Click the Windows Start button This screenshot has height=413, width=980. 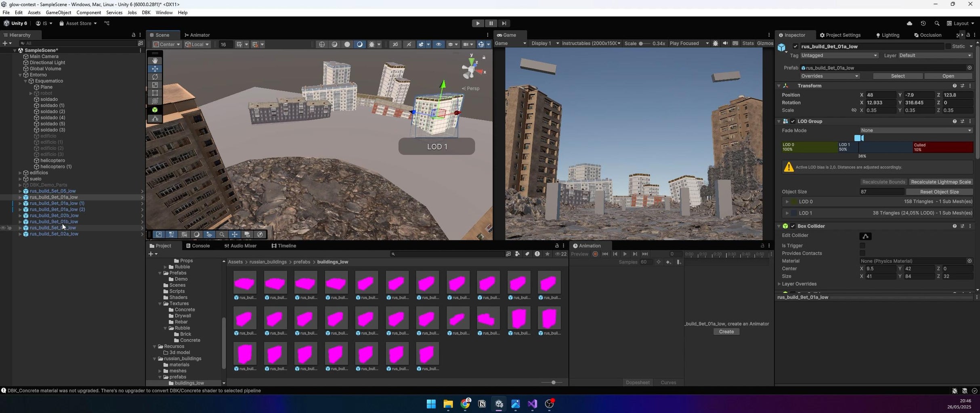(x=431, y=404)
